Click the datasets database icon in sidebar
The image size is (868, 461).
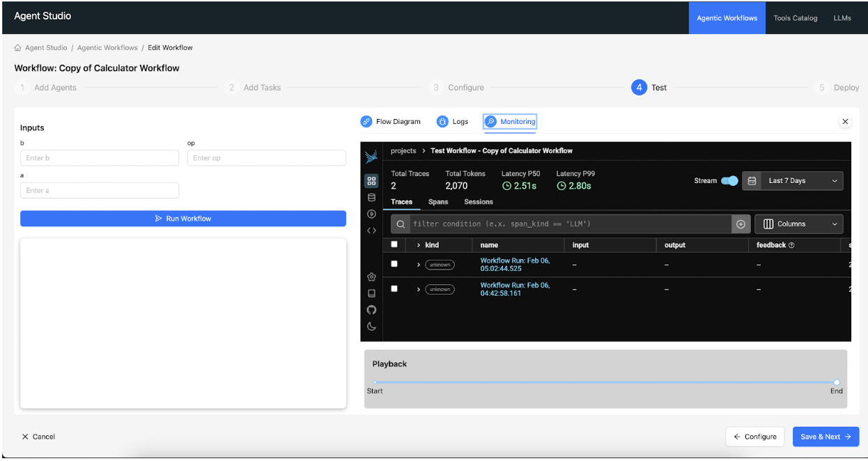(x=371, y=198)
